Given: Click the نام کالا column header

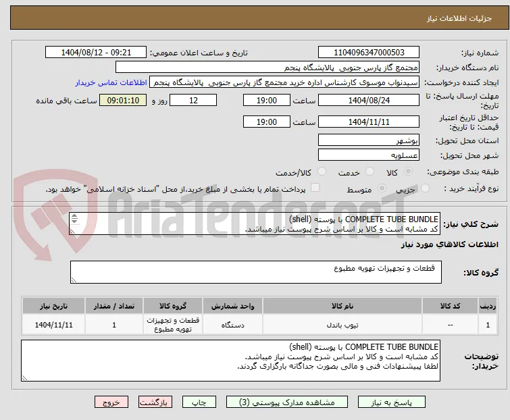Looking at the screenshot, I should coord(342,306).
